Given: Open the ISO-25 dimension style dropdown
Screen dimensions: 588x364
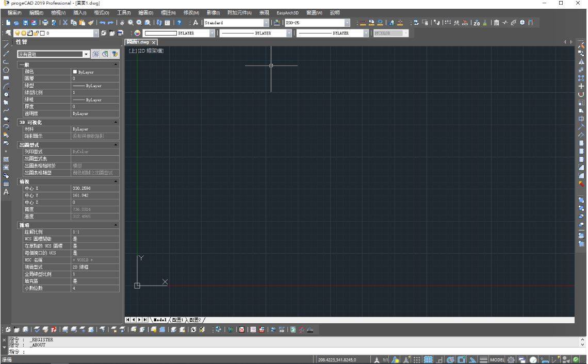Looking at the screenshot, I should coord(347,23).
